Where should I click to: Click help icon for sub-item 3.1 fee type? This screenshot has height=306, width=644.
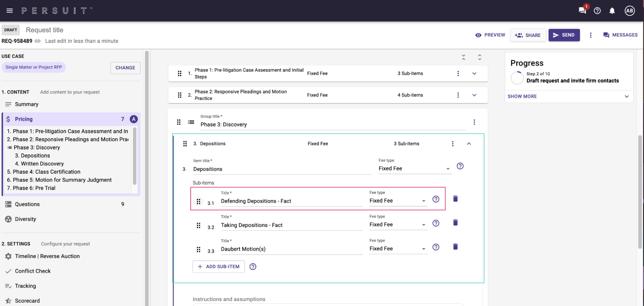436,199
